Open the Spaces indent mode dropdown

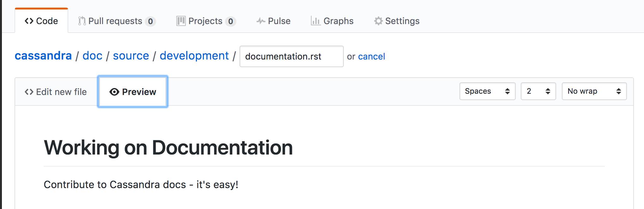click(487, 91)
